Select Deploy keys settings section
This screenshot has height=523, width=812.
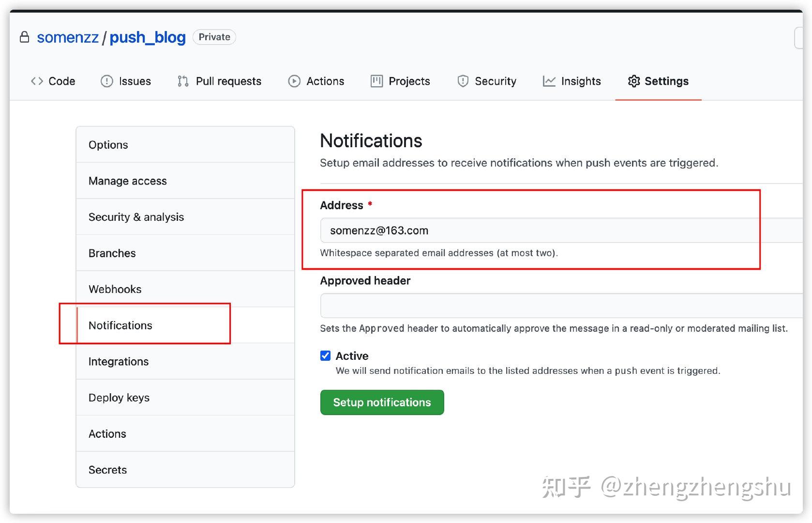pos(119,397)
